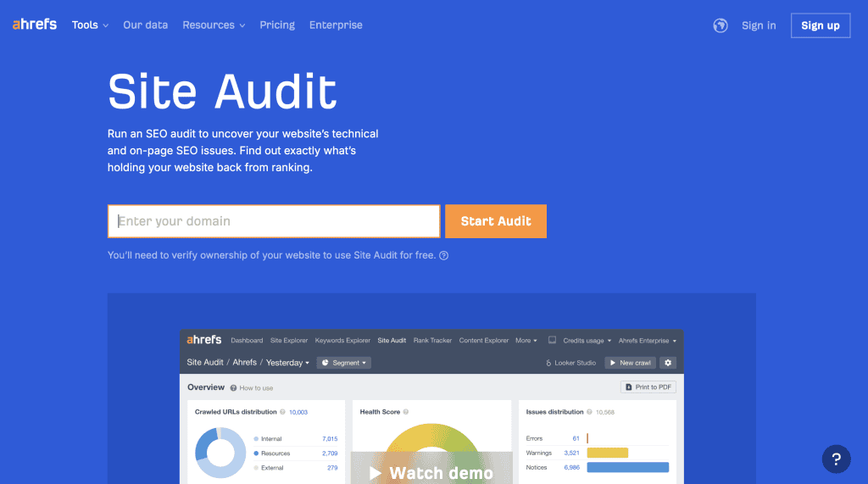
Task: Click the Ahrefs logo in header
Action: coord(35,25)
